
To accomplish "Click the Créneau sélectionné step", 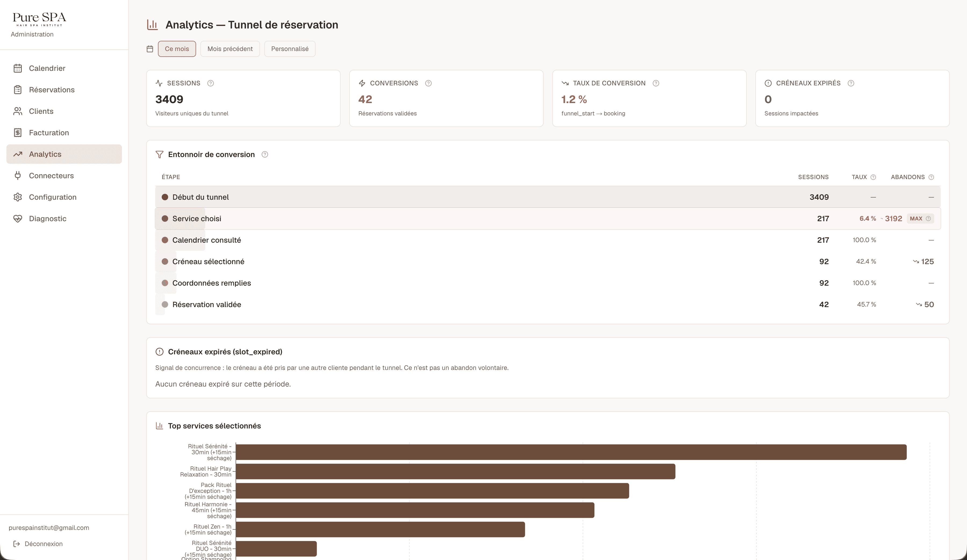I will [548, 261].
